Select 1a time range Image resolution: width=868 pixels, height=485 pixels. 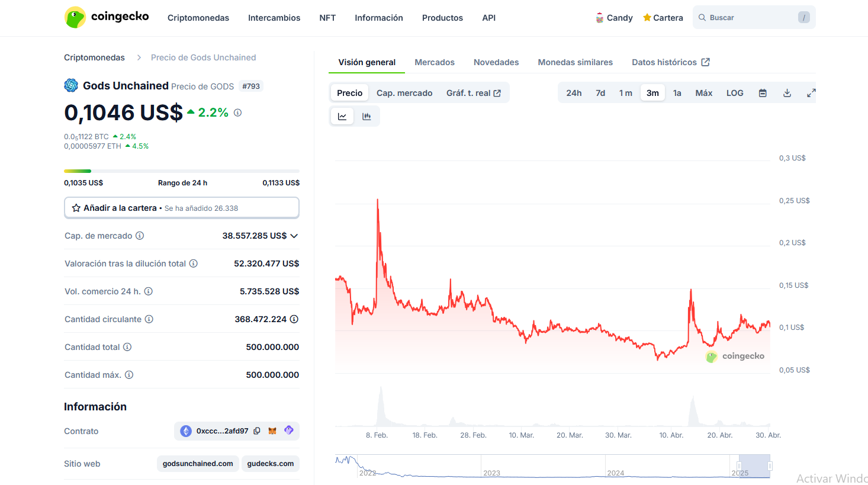(677, 93)
